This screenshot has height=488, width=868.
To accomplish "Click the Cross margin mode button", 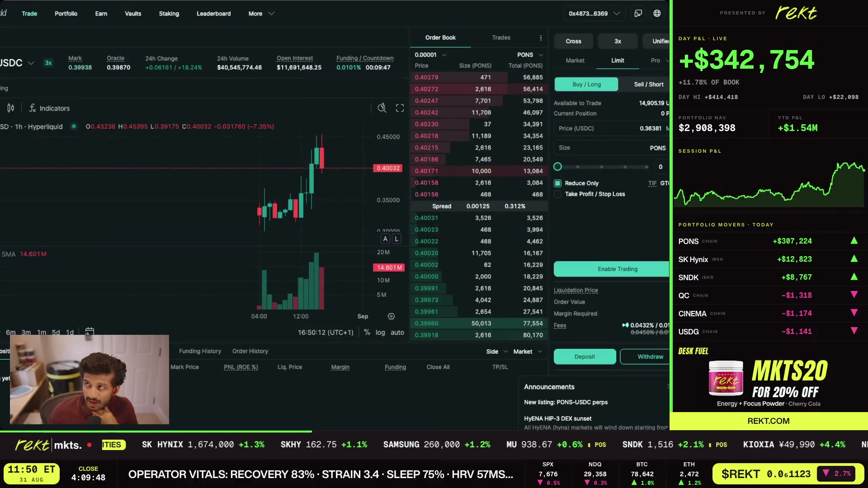I will point(573,41).
